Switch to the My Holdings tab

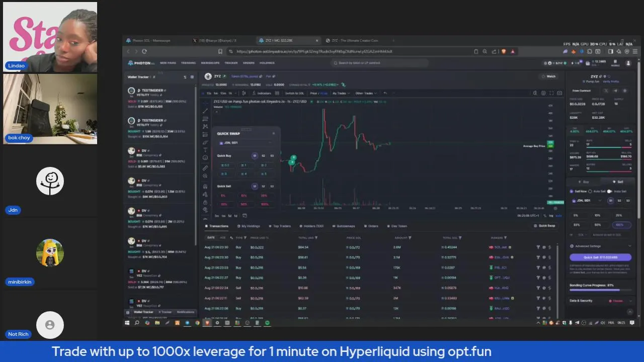(x=249, y=226)
